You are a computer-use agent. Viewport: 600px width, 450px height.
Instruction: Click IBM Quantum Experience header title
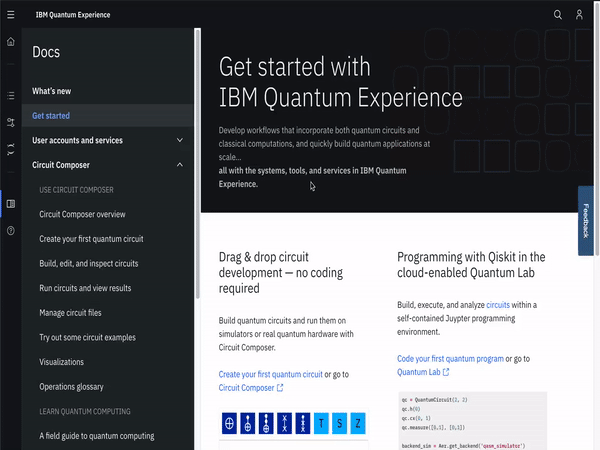(x=73, y=15)
